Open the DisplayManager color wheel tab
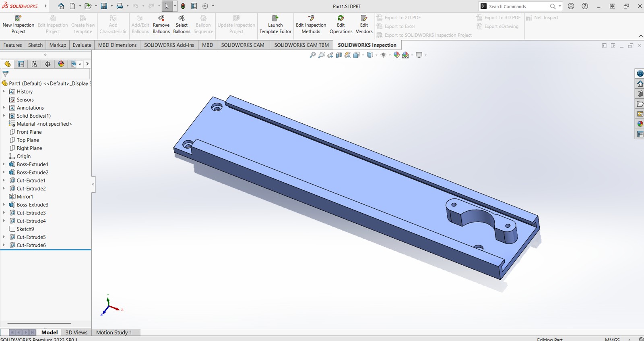 [x=61, y=64]
